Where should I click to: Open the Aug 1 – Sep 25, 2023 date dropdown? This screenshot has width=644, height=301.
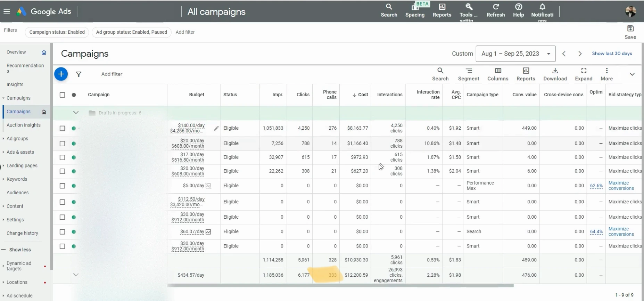coord(515,54)
